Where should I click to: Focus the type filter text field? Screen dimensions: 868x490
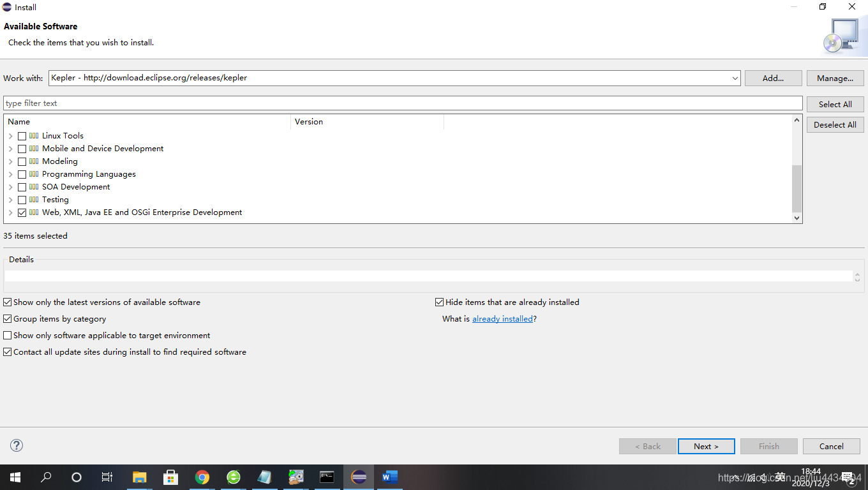click(x=403, y=103)
